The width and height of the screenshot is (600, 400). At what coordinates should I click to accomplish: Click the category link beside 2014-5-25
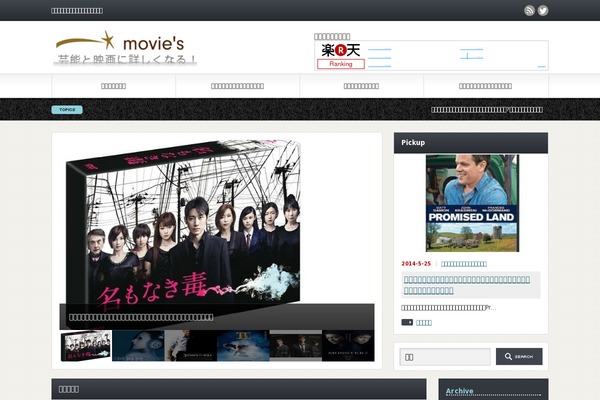click(464, 264)
